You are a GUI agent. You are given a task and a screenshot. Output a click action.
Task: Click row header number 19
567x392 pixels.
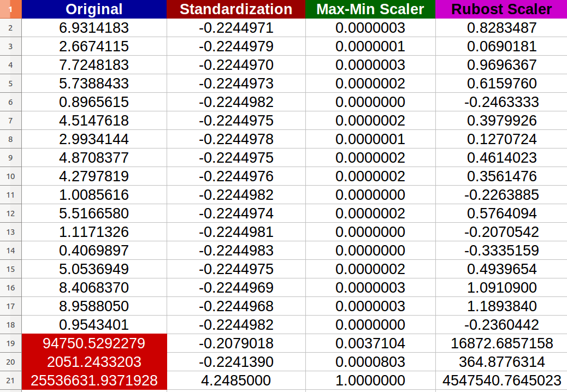[10, 343]
